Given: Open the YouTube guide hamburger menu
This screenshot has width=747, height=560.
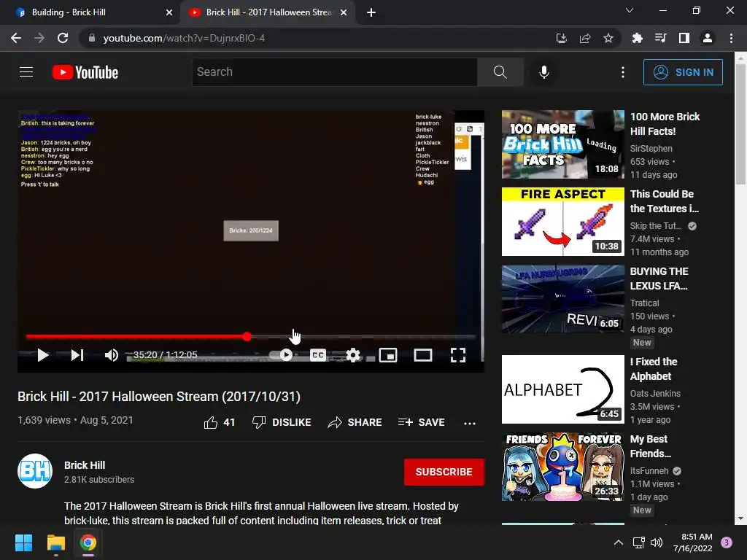Looking at the screenshot, I should coord(26,72).
